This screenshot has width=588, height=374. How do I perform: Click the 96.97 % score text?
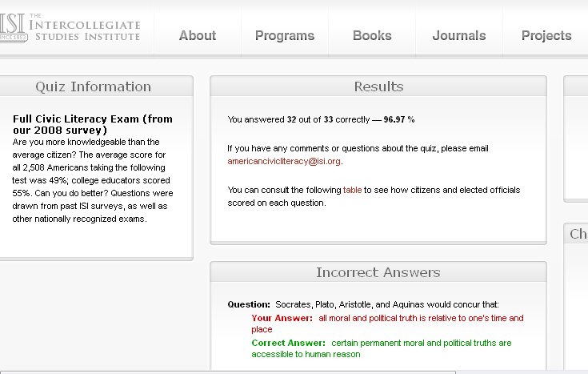398,119
